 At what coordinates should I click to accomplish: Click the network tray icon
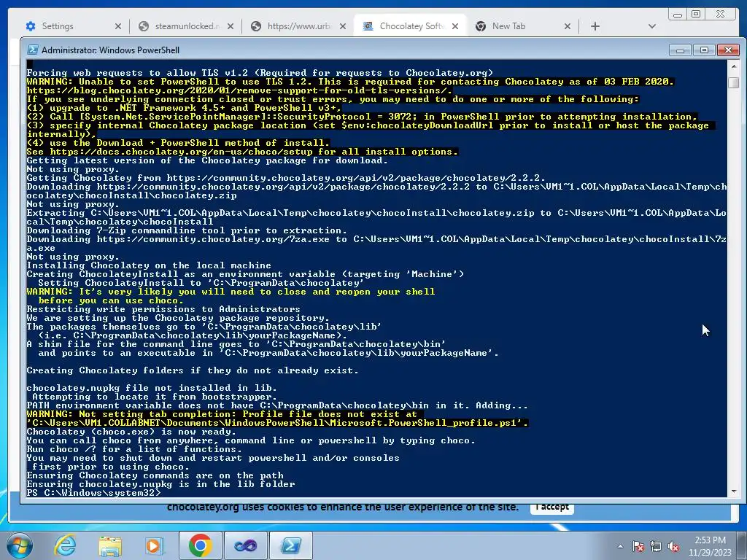[656, 547]
